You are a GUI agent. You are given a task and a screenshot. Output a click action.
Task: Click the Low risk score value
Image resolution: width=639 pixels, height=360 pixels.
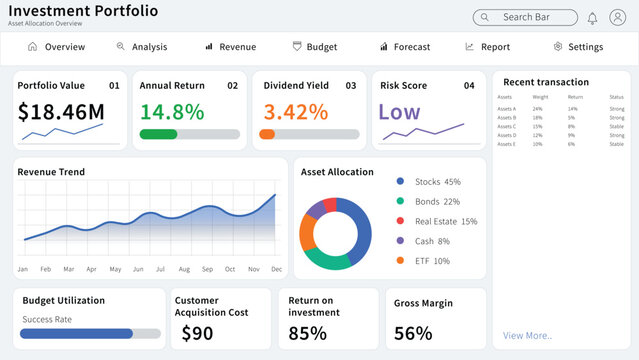click(x=399, y=112)
